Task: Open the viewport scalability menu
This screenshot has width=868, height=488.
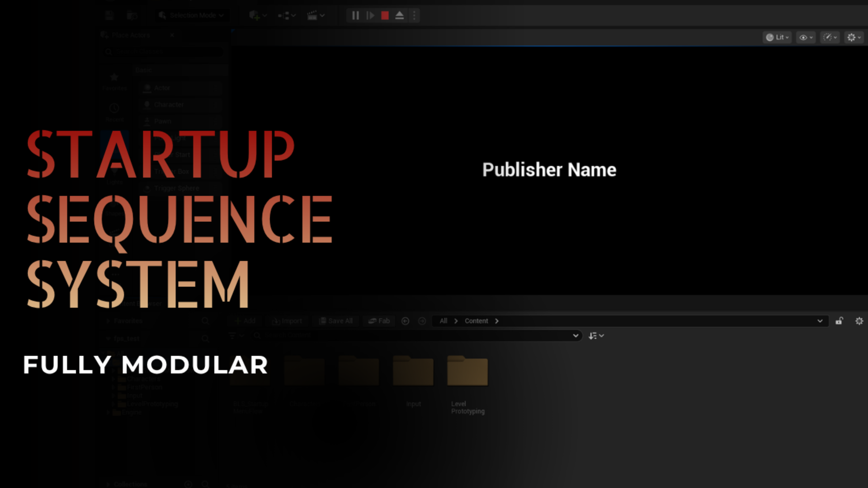Action: 830,38
